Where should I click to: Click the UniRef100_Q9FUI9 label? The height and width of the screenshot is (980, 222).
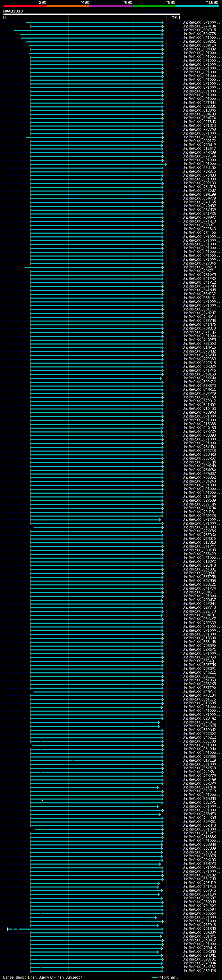click(x=199, y=883)
